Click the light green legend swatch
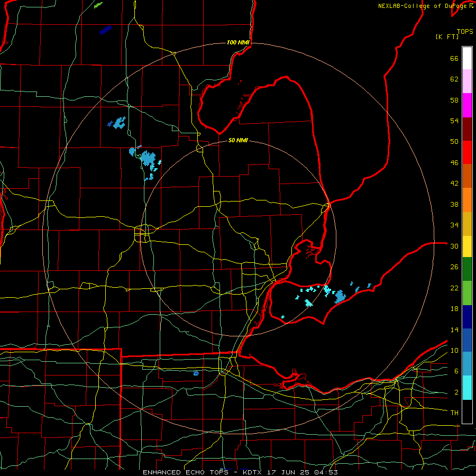This screenshot has width=476, height=476. pyautogui.click(x=467, y=293)
